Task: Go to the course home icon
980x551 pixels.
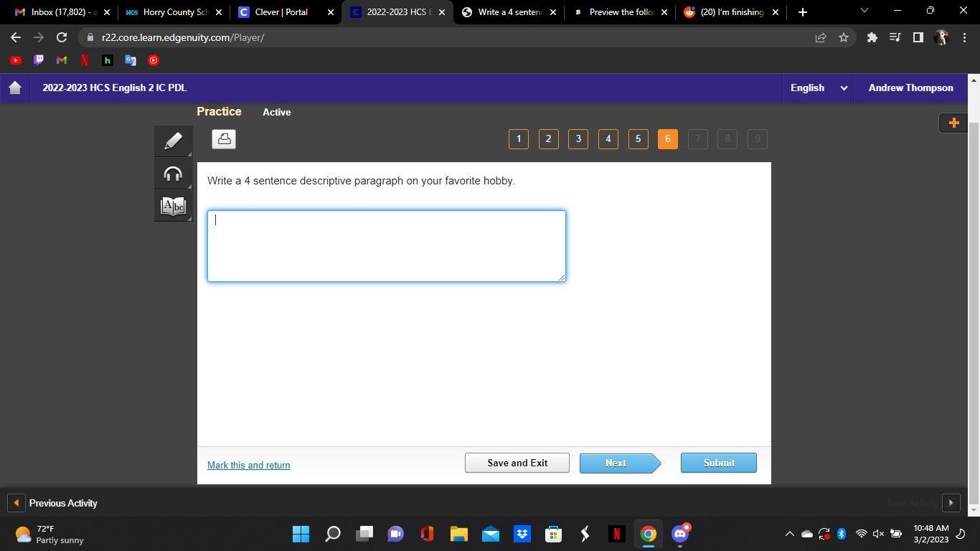Action: coord(15,88)
